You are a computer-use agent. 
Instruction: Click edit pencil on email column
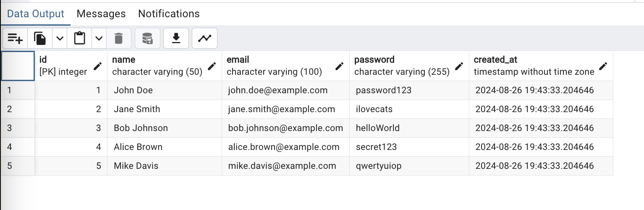point(340,66)
